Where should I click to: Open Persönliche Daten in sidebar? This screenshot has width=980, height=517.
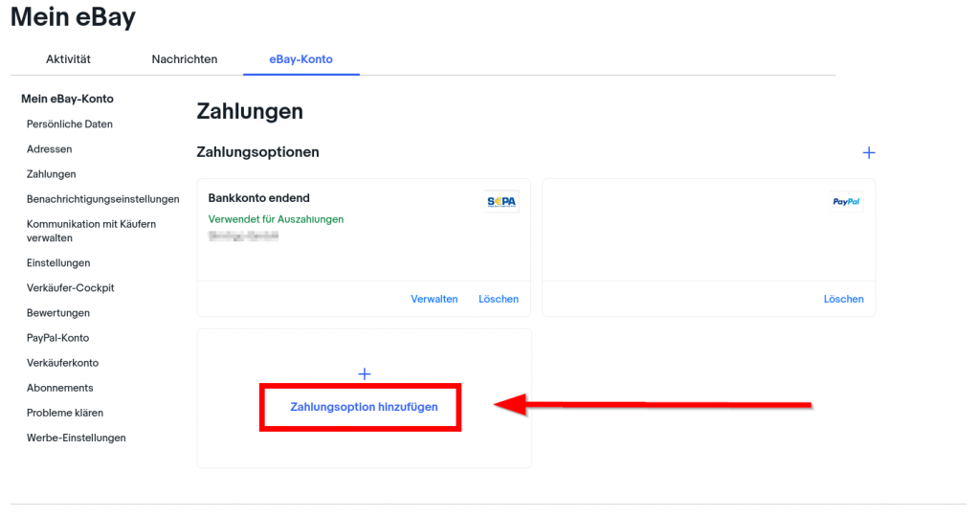pos(69,124)
